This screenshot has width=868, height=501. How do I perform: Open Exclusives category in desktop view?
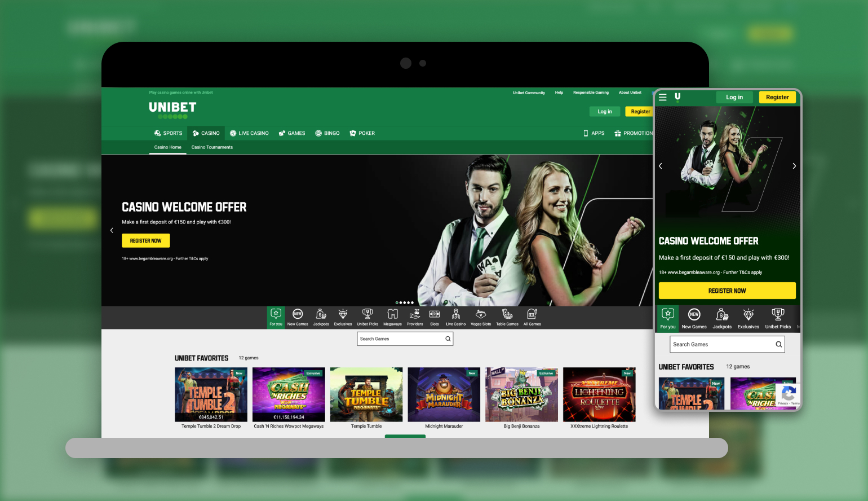coord(343,317)
